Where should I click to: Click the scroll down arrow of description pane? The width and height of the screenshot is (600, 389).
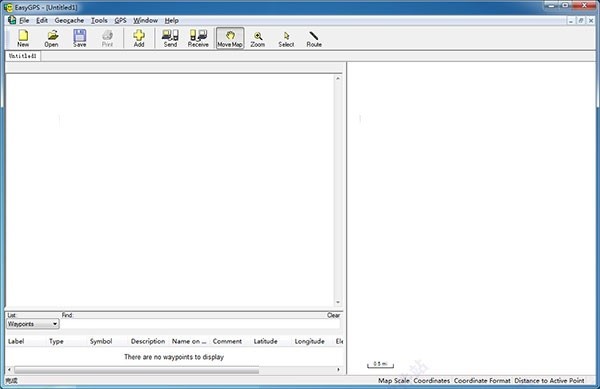338,303
